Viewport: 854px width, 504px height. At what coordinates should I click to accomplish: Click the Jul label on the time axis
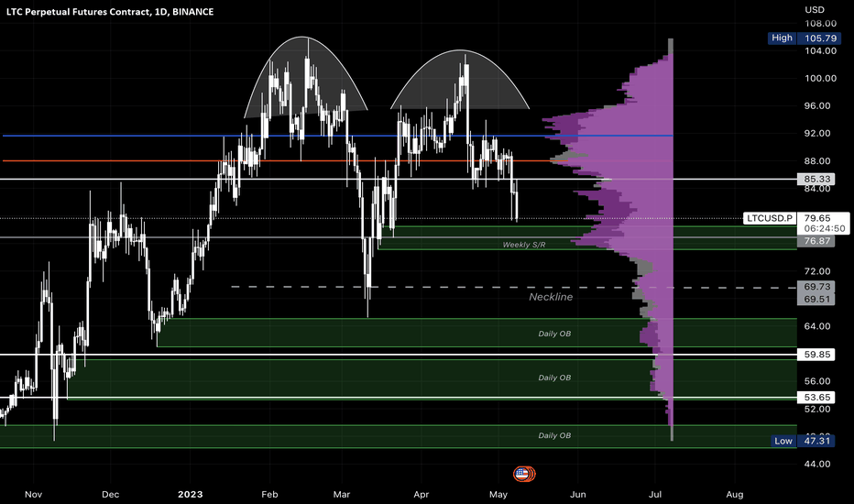coord(655,495)
